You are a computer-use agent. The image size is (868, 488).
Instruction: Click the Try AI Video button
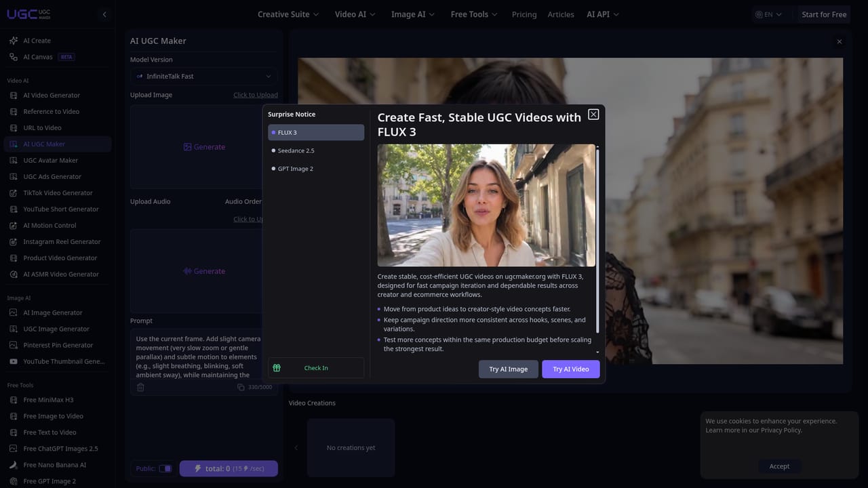tap(571, 369)
